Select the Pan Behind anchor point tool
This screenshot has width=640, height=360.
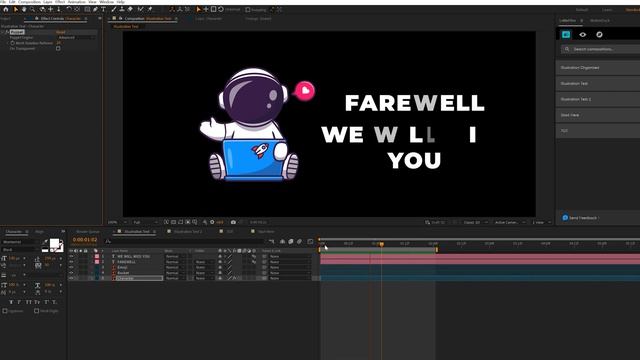(x=77, y=9)
